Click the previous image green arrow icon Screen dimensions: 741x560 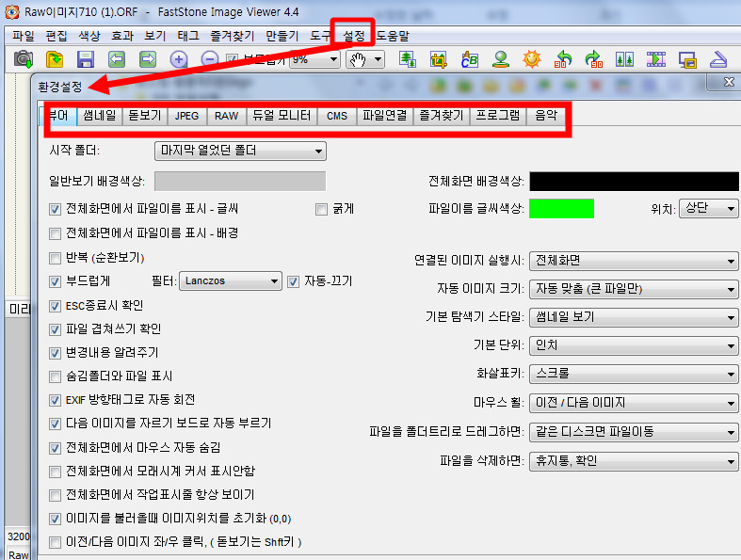[x=117, y=59]
